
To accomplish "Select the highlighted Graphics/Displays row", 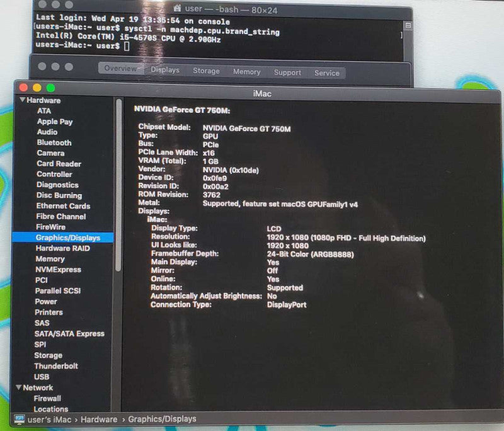I will pos(63,238).
